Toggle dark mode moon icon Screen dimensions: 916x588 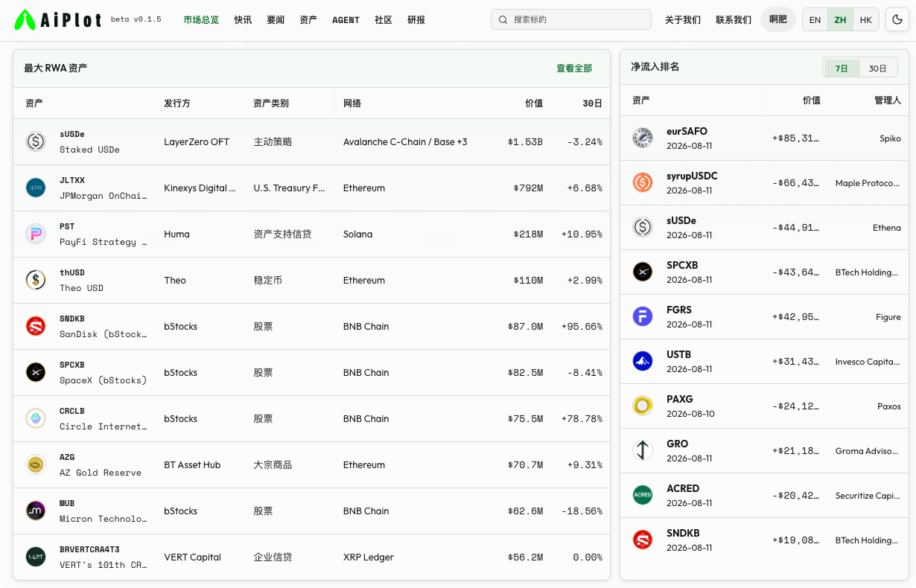[x=897, y=20]
